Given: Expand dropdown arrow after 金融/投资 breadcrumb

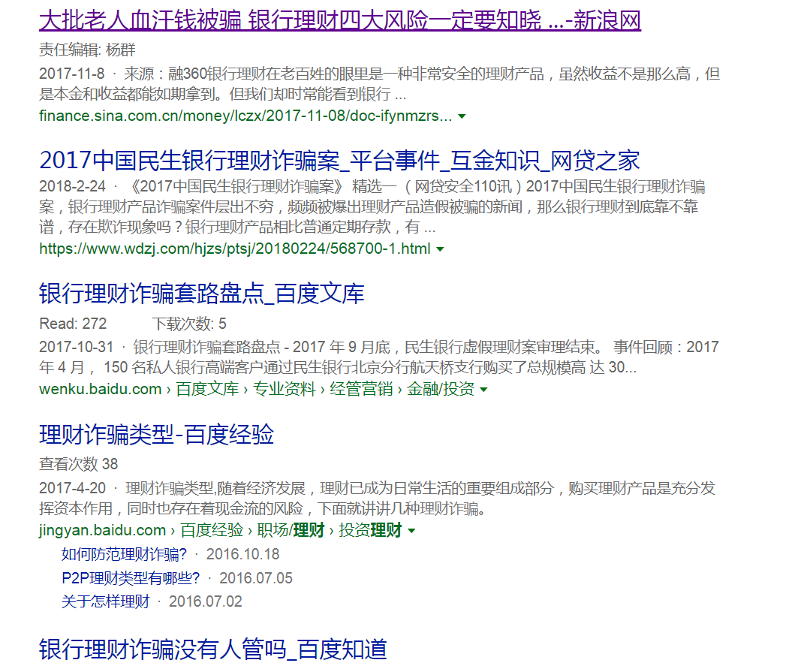Looking at the screenshot, I should (x=483, y=390).
